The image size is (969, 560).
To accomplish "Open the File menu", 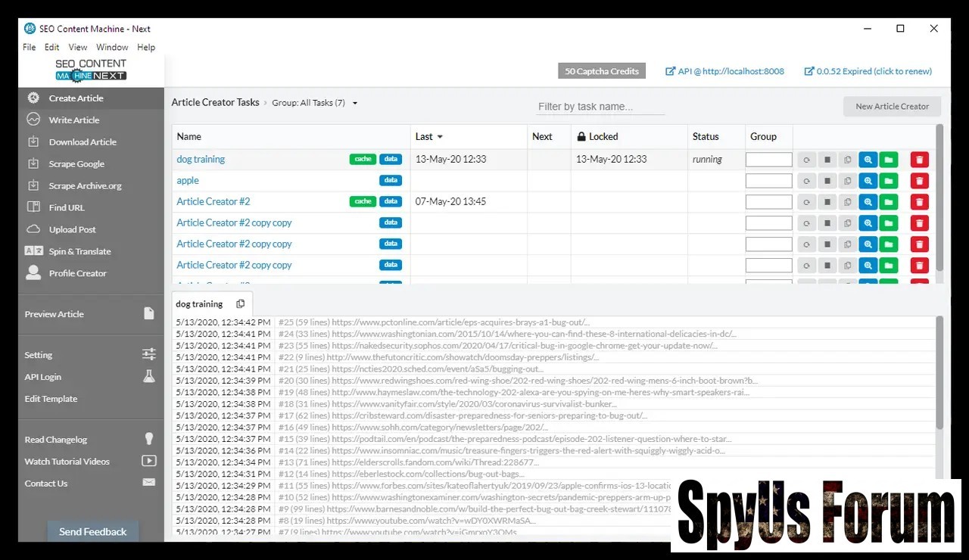I will [x=30, y=47].
